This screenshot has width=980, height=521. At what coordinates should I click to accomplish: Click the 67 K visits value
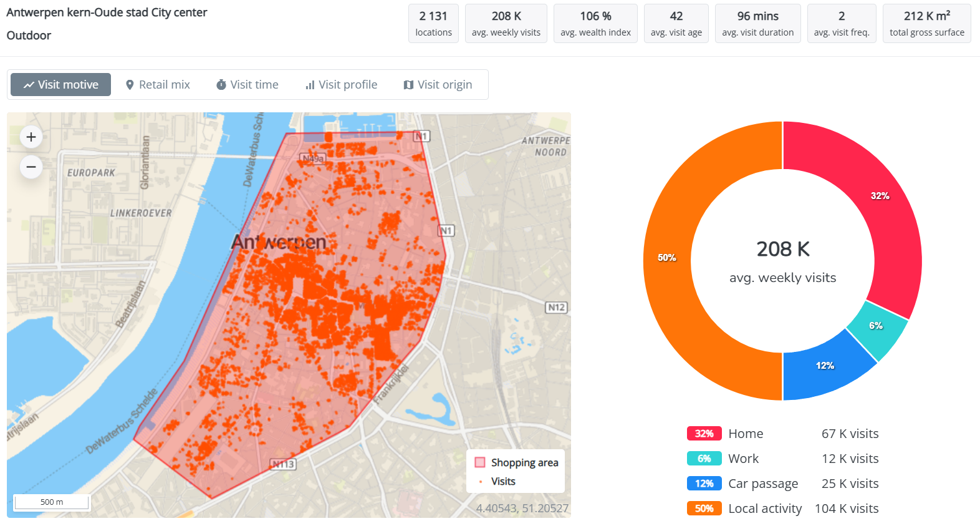click(x=850, y=434)
